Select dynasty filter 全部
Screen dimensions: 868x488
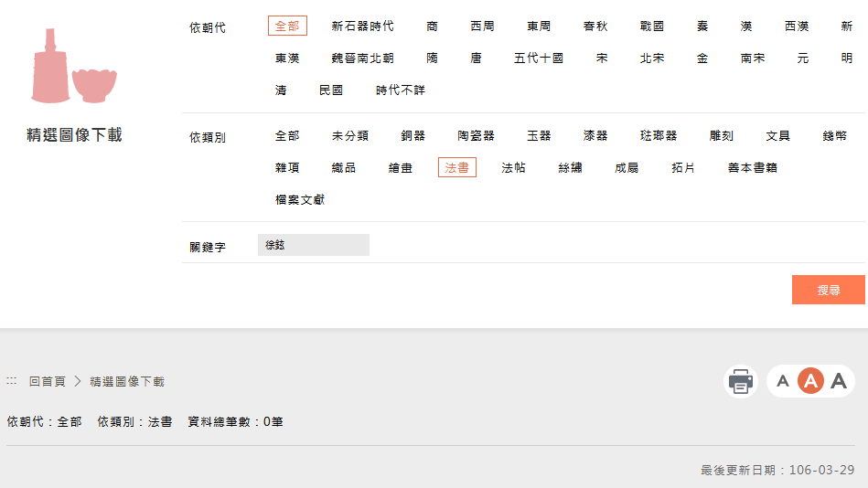(x=287, y=26)
